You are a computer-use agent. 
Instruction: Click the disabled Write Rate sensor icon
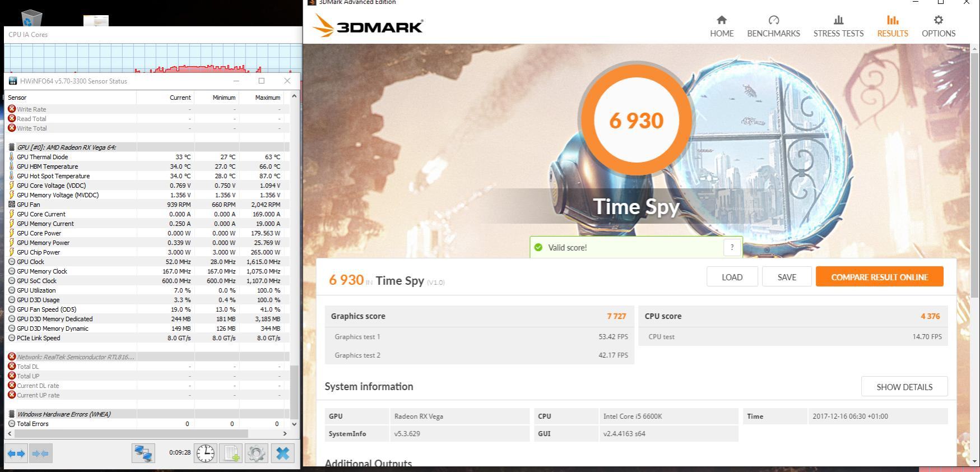pos(12,109)
